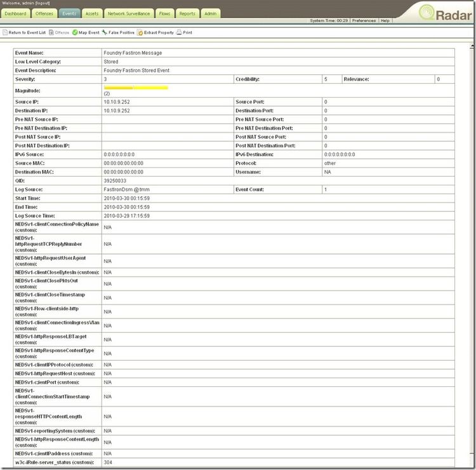The width and height of the screenshot is (476, 470).
Task: Open the Dashboard tab
Action: coord(16,13)
